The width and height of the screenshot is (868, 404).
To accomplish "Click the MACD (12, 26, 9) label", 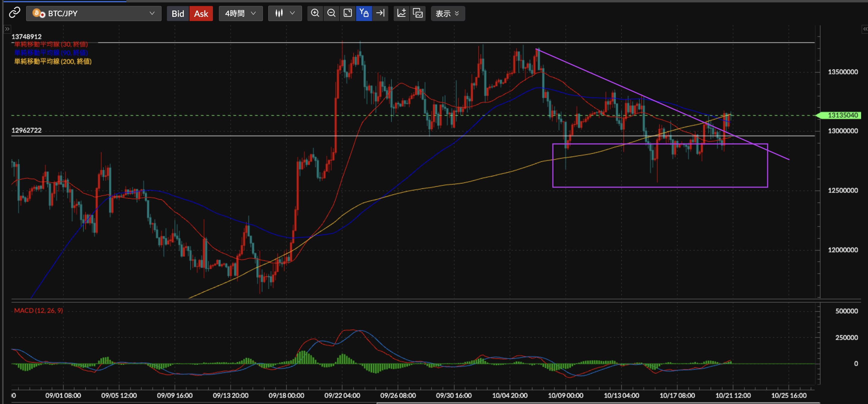I will pyautogui.click(x=38, y=311).
